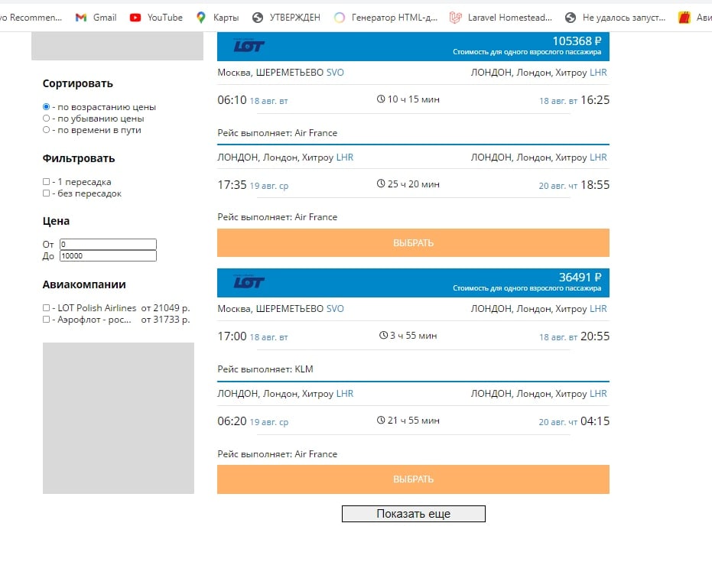Click SVO code on 06:10 departure
The image size is (712, 588).
pyautogui.click(x=335, y=72)
